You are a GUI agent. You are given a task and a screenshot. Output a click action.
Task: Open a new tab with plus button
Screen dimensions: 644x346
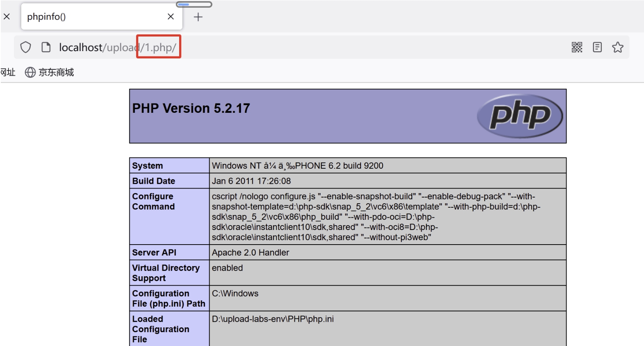198,17
